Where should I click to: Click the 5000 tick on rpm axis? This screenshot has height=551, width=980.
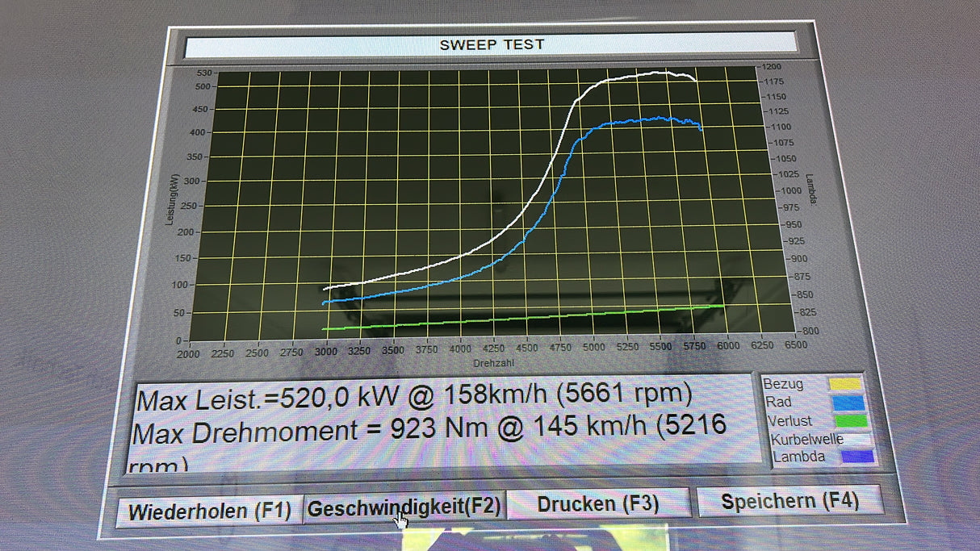[x=593, y=349]
